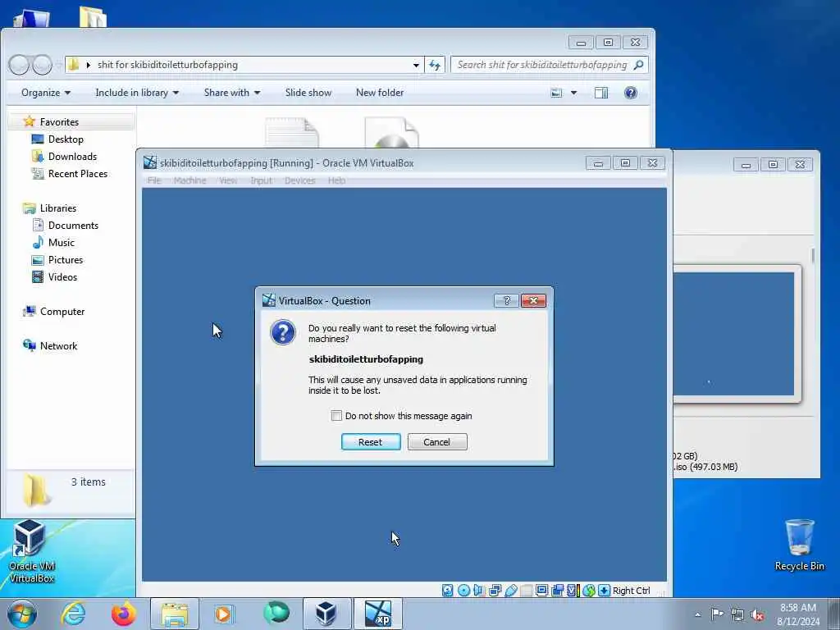Click the Explorer forward navigation button
840x630 pixels.
41,65
